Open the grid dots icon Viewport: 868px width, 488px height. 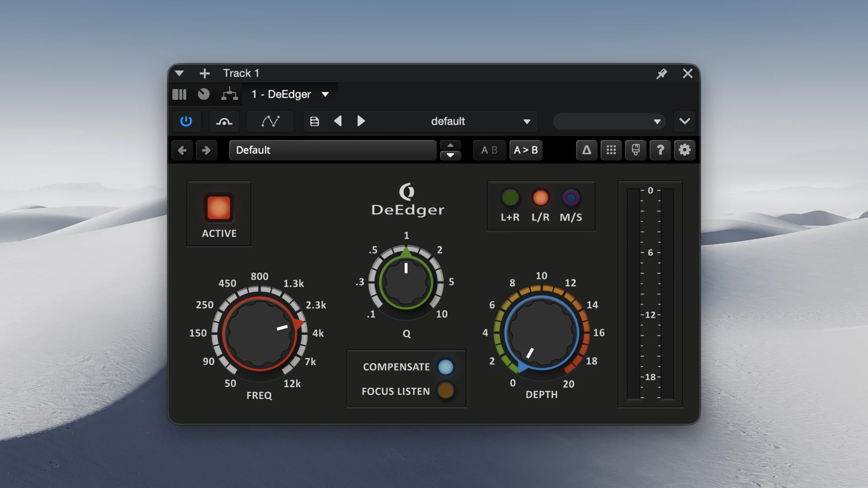click(x=611, y=150)
